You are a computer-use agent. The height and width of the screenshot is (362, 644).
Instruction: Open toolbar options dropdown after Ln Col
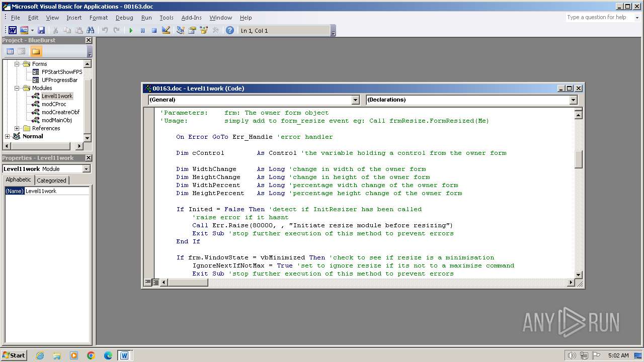click(333, 31)
